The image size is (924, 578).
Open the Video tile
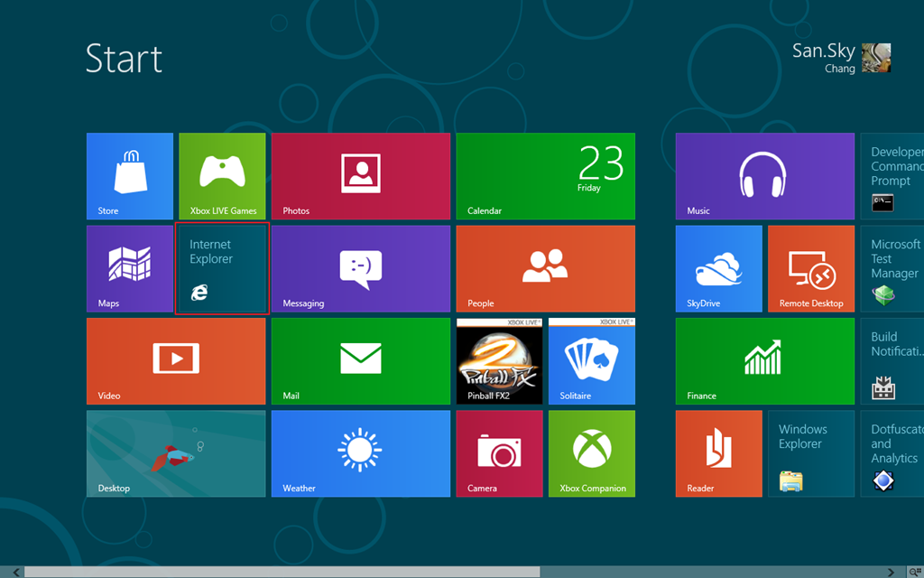click(x=176, y=361)
